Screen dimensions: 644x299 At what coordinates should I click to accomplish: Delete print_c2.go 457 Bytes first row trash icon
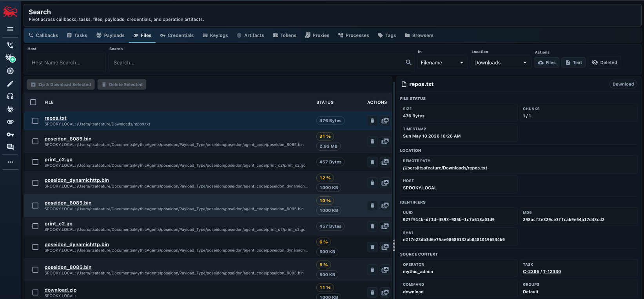[372, 162]
